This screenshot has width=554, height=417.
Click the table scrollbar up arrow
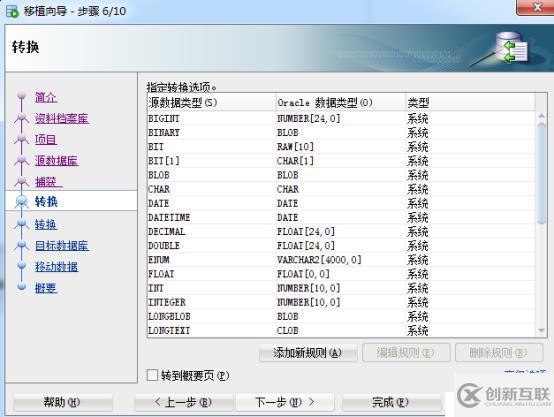(x=541, y=116)
